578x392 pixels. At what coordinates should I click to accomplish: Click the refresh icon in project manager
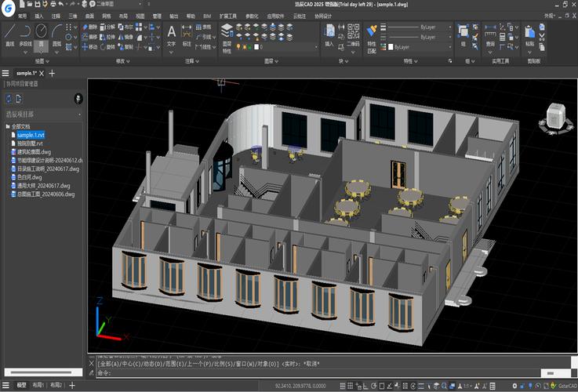9,98
